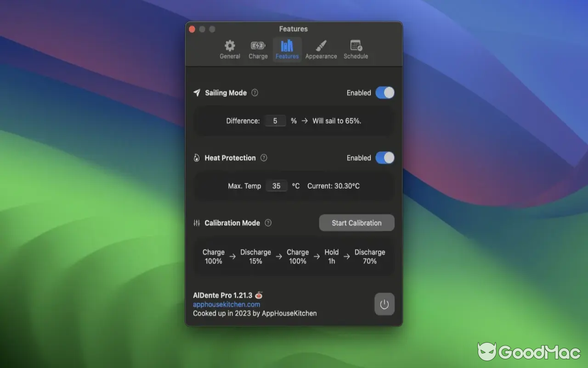Switch to the Appearance tab
The image size is (588, 368).
click(321, 49)
